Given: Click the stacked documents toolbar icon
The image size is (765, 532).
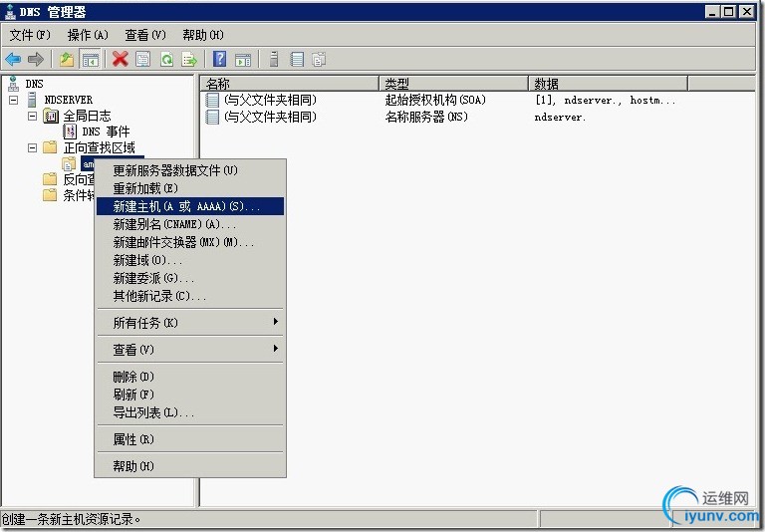Looking at the screenshot, I should tap(319, 60).
